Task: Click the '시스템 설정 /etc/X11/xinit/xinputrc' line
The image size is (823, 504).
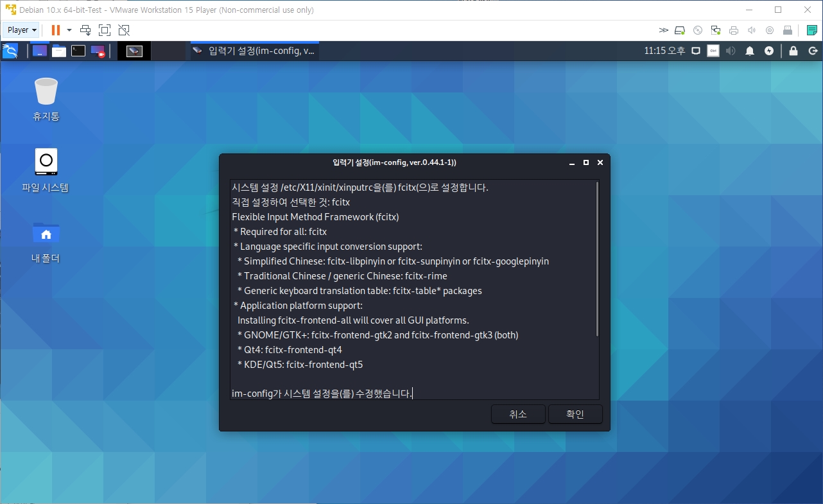Action: coord(360,187)
